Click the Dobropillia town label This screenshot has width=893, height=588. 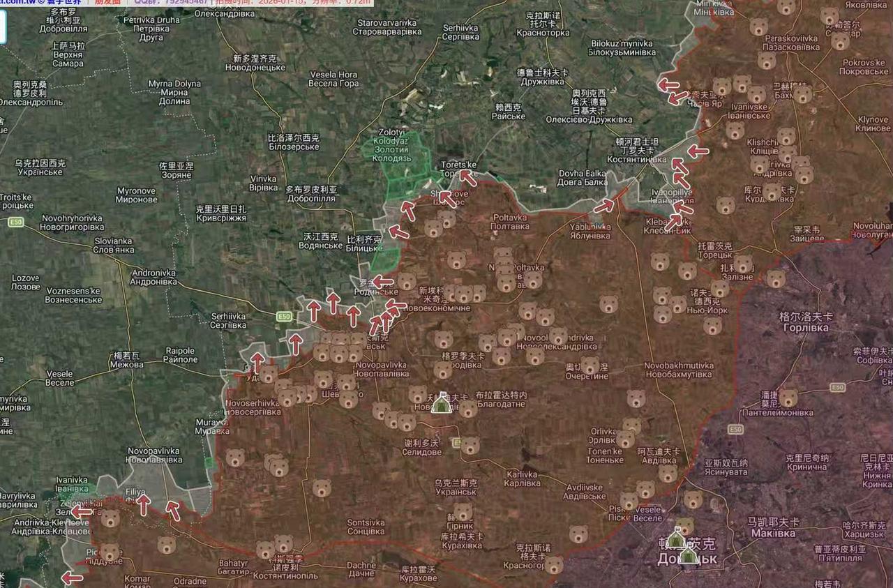point(311,194)
